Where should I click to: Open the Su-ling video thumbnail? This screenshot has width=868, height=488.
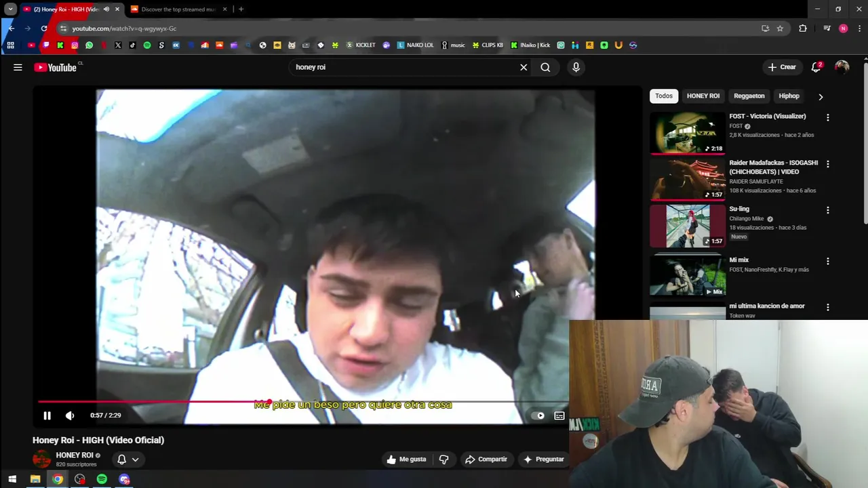pos(688,226)
